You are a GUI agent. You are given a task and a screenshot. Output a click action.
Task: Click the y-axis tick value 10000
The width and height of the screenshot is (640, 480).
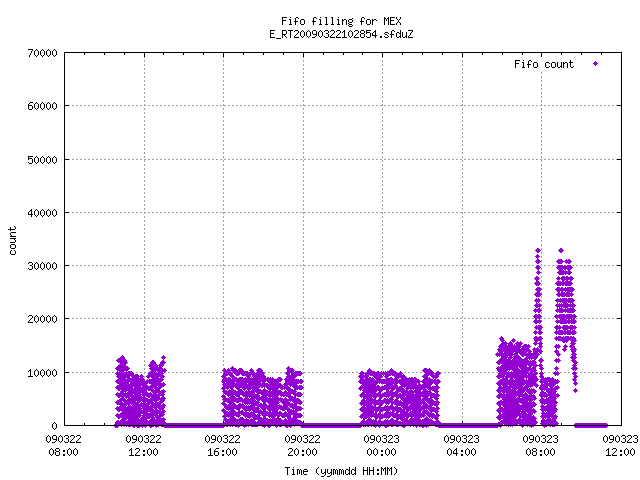[42, 373]
